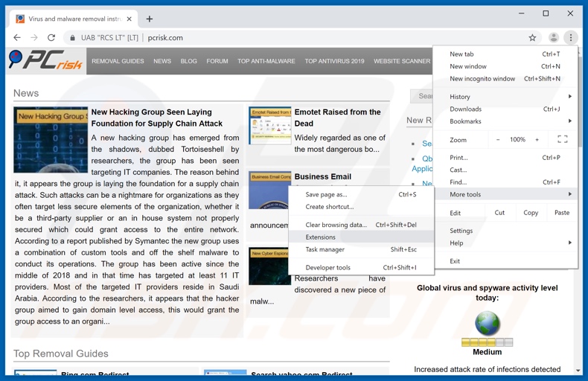Click Cut in the Edit row
Image resolution: width=588 pixels, height=381 pixels.
[499, 213]
